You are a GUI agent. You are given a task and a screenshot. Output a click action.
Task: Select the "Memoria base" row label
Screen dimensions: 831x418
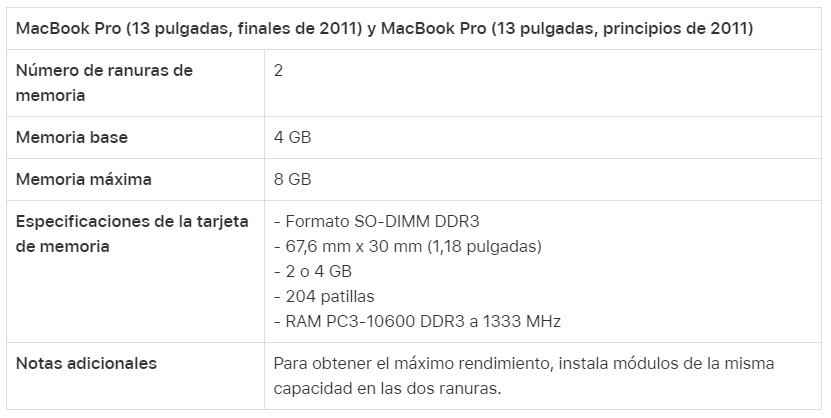pos(72,137)
